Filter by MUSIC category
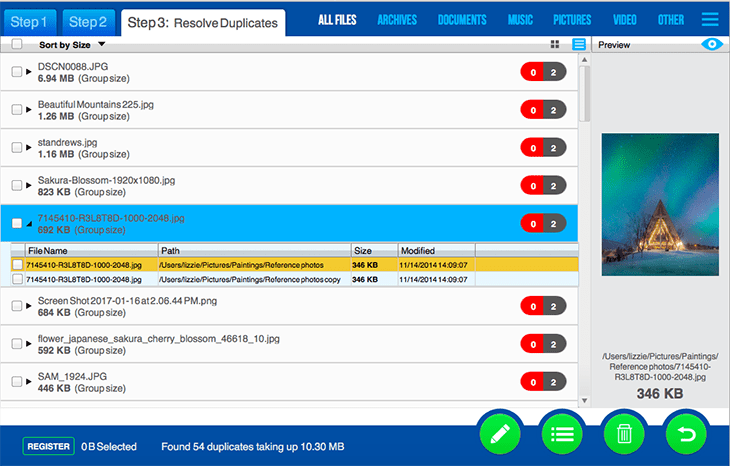Viewport: 730px width, 466px height. point(520,20)
